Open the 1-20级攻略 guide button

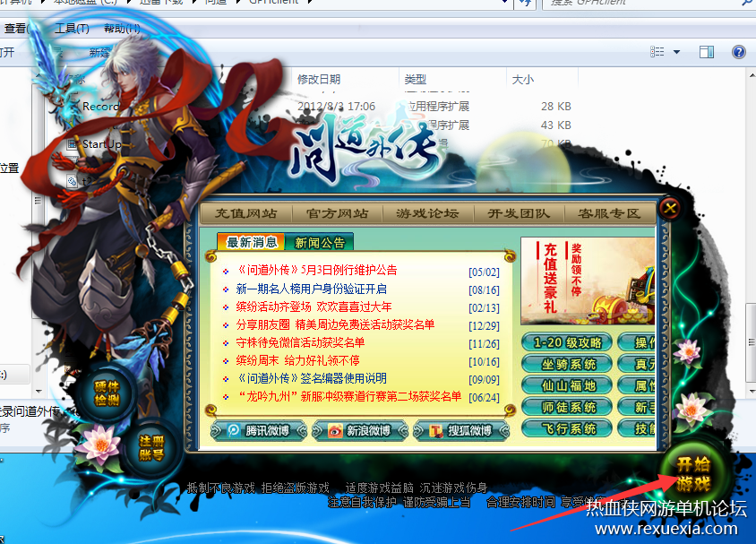point(567,342)
